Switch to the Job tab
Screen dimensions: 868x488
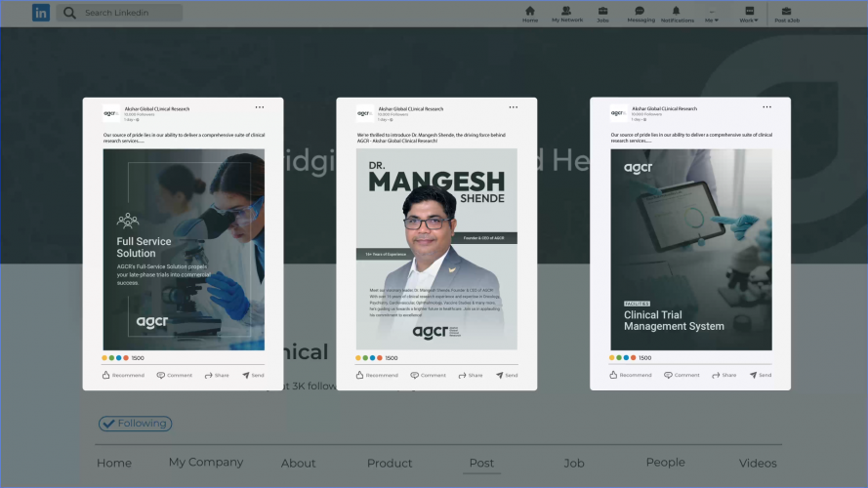pos(573,463)
